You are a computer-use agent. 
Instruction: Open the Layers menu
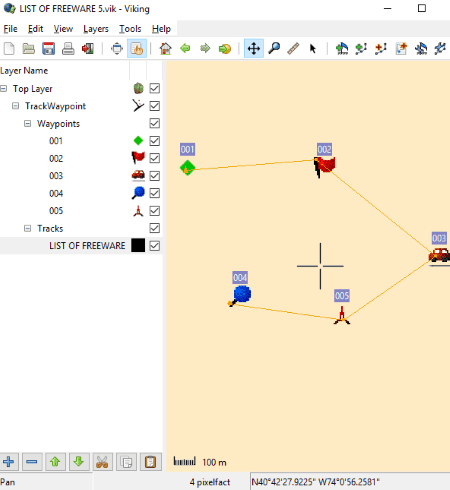tap(96, 29)
